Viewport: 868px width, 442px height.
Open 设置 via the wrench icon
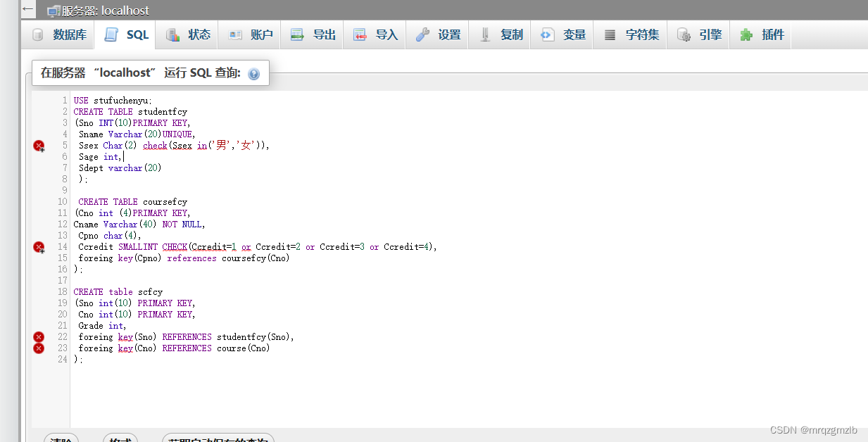pos(422,34)
